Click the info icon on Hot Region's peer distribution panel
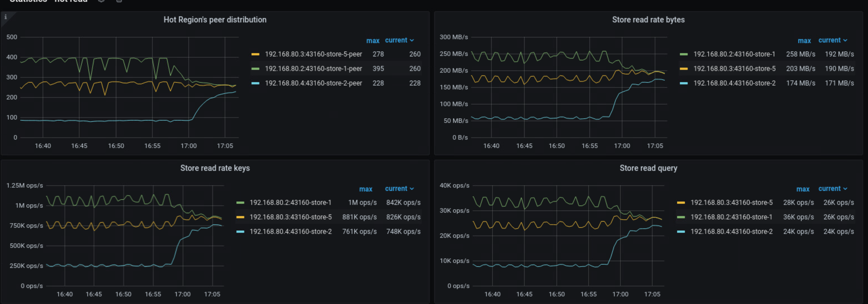The width and height of the screenshot is (868, 304). 5,17
